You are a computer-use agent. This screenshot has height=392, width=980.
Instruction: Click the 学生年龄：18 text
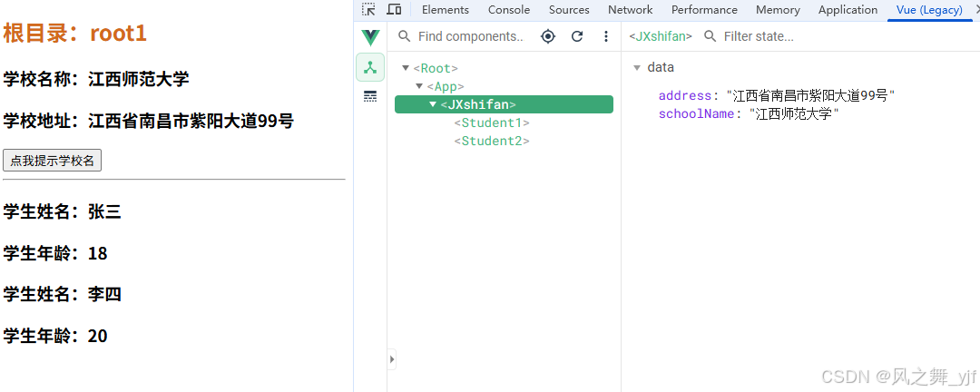(55, 253)
